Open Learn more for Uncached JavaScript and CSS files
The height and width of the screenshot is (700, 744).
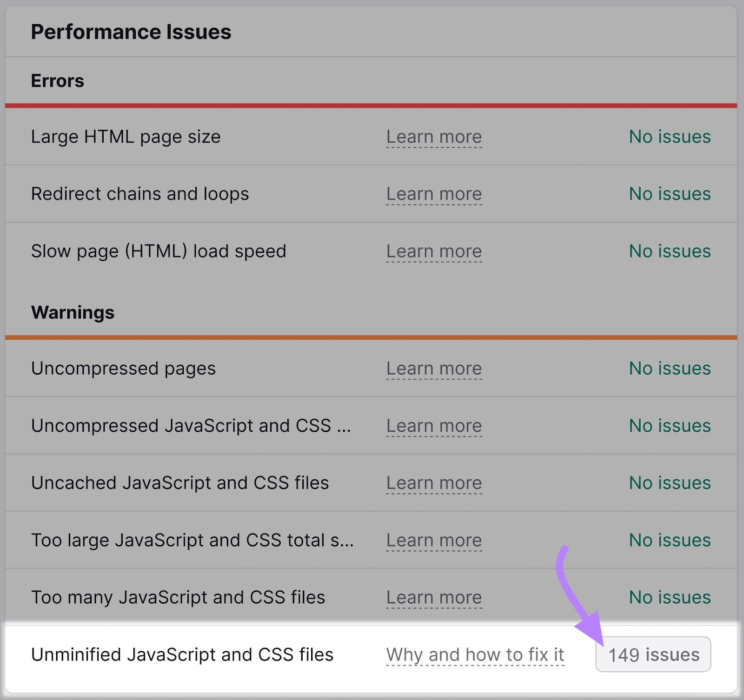tap(434, 483)
